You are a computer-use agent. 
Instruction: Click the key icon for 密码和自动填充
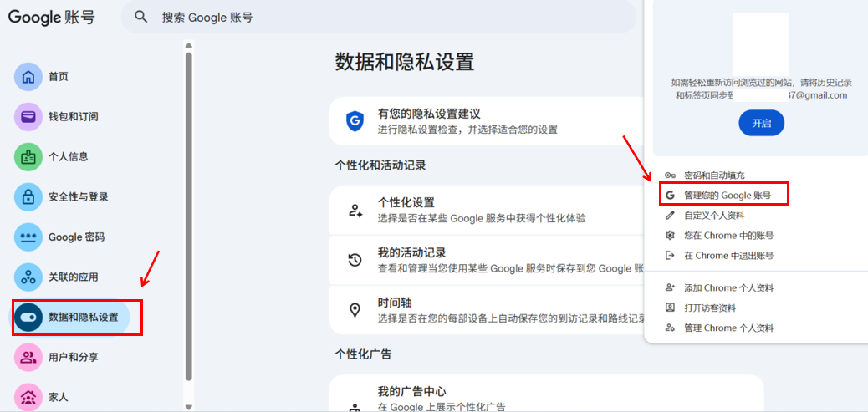(x=670, y=175)
